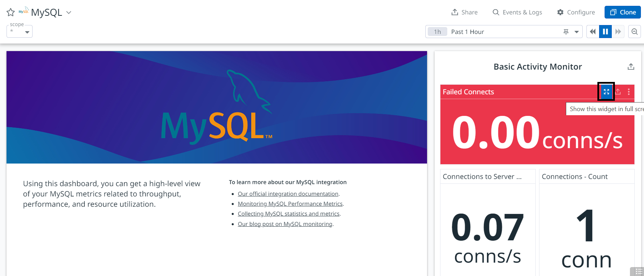Click the 0.00 conns/s value
This screenshot has width=644, height=276.
(537, 133)
